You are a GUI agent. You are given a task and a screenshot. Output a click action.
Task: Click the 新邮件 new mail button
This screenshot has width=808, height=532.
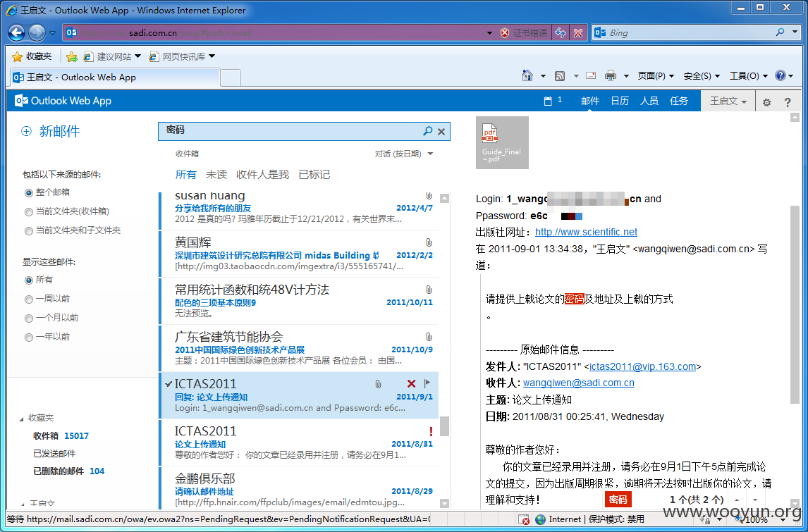pyautogui.click(x=50, y=131)
